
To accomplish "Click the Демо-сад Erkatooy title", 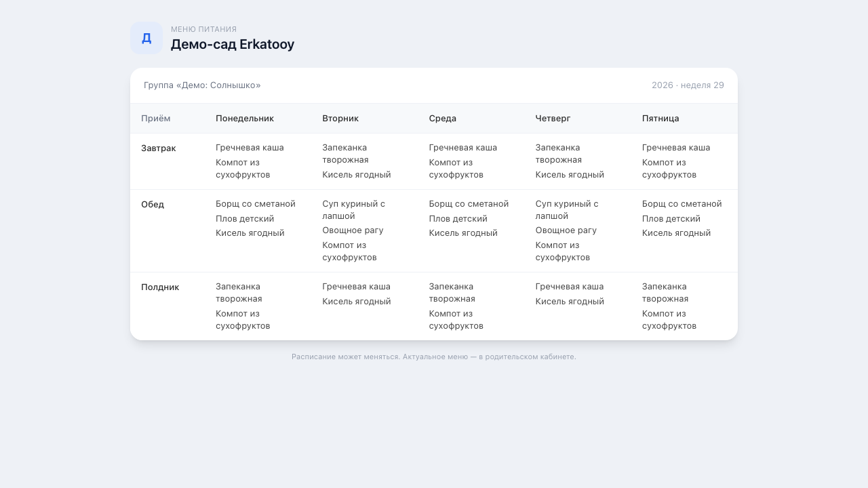I will [x=233, y=45].
